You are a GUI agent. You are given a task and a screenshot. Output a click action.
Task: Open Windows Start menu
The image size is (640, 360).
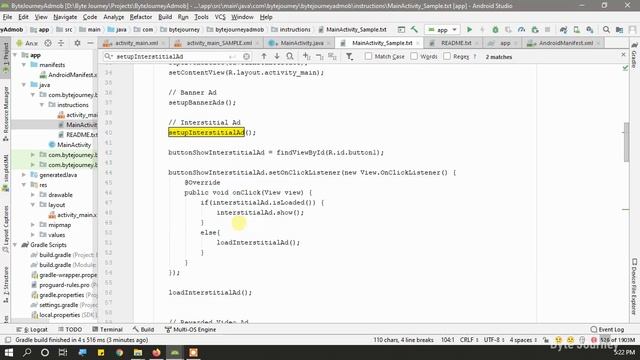(x=9, y=352)
